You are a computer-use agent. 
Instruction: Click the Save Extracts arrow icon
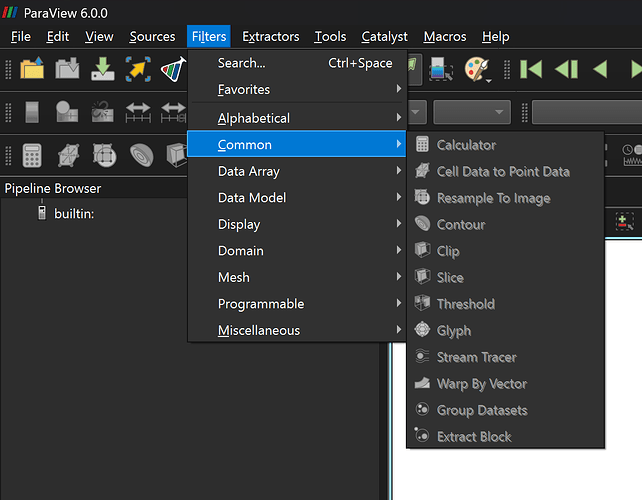click(138, 69)
